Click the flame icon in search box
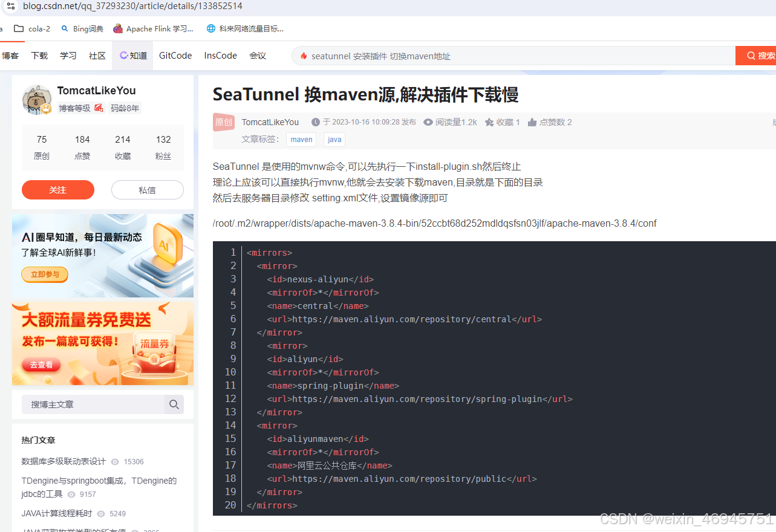Screen dimensions: 776x532 tap(304, 56)
